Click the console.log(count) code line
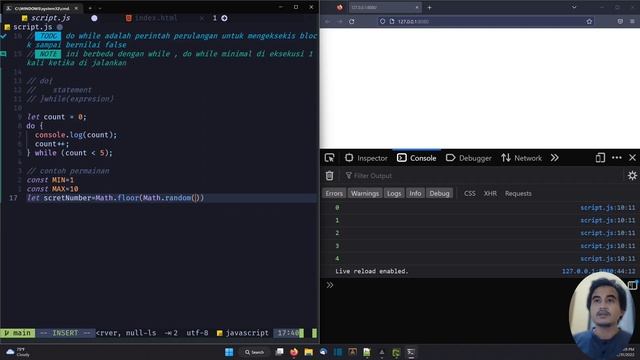640x360 pixels. (x=76, y=135)
